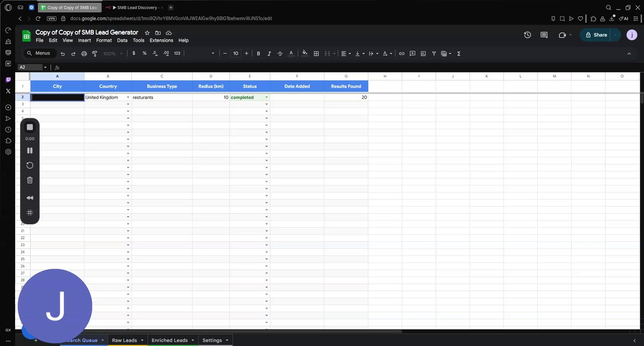Image resolution: width=644 pixels, height=346 pixels.
Task: Move the document to a folder
Action: [158, 33]
